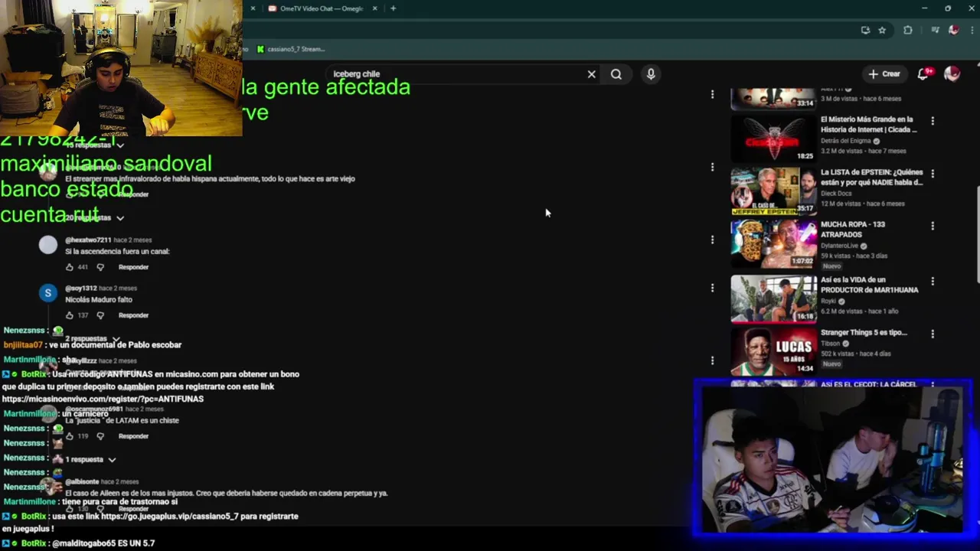980x551 pixels.
Task: Like the 'Nicolás Maduro falto' comment
Action: click(70, 315)
